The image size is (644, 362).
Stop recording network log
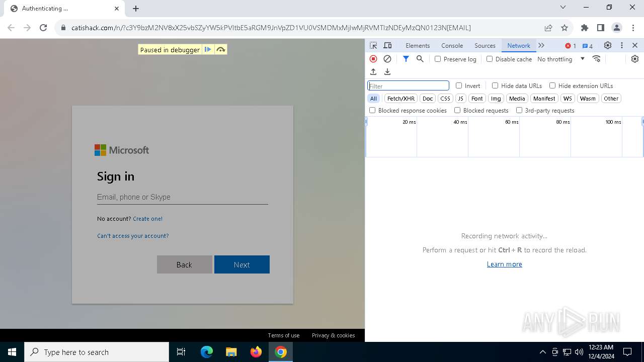coord(373,59)
